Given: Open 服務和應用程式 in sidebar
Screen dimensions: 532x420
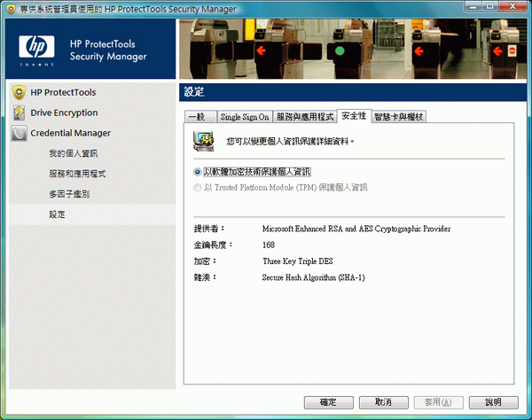Looking at the screenshot, I should [x=77, y=174].
